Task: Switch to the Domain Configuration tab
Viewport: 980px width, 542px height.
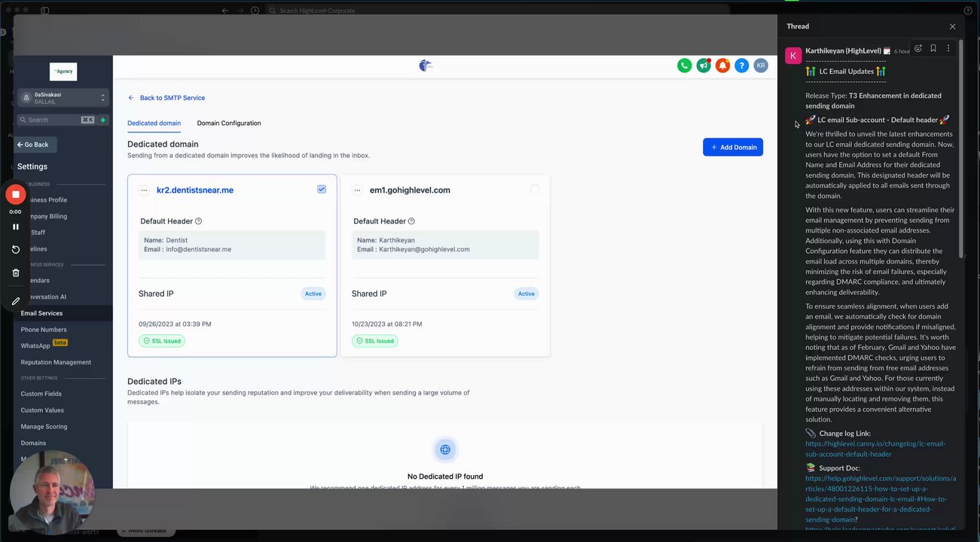Action: (x=229, y=123)
